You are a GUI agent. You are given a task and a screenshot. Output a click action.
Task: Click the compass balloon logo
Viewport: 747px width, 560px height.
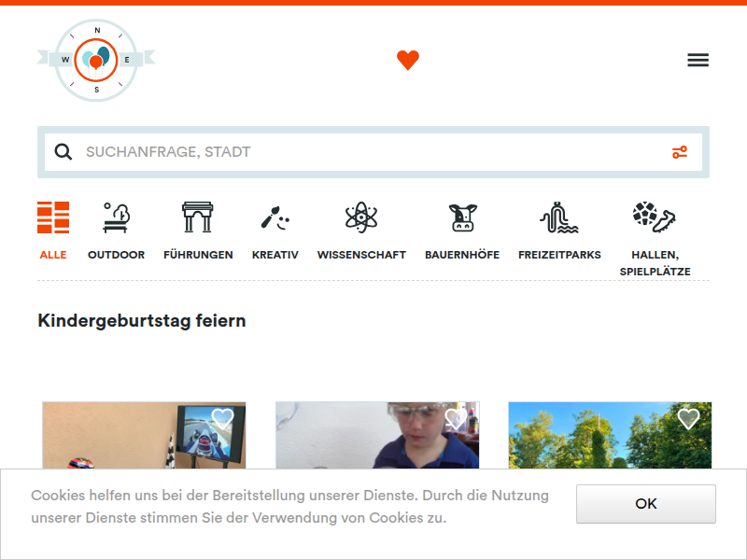(x=96, y=60)
